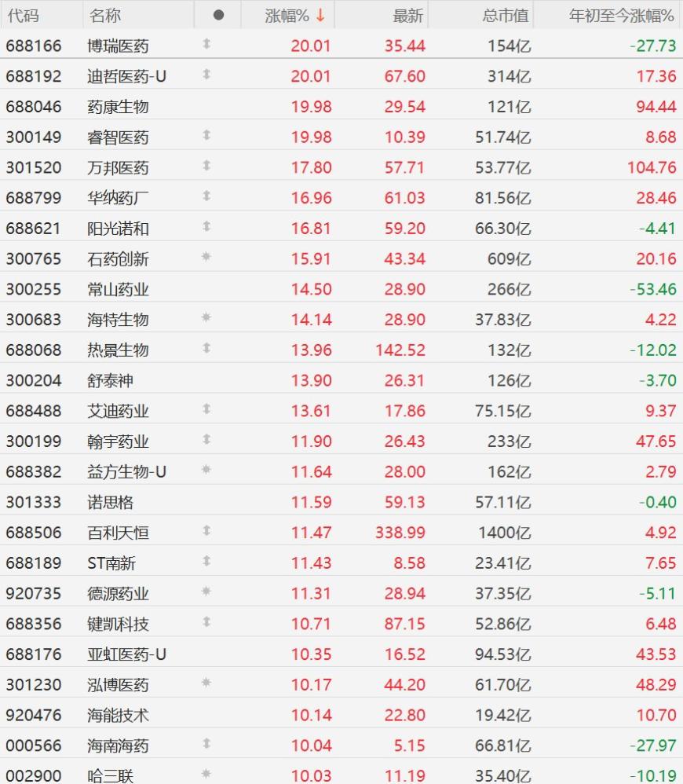Click the star icon in 泓博医药 row
683x784 pixels.
206,683
